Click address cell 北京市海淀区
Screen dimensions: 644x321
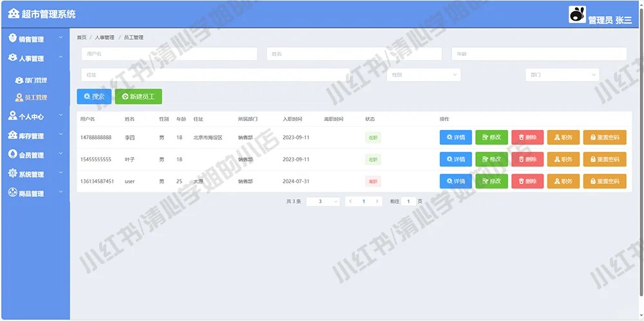click(208, 138)
